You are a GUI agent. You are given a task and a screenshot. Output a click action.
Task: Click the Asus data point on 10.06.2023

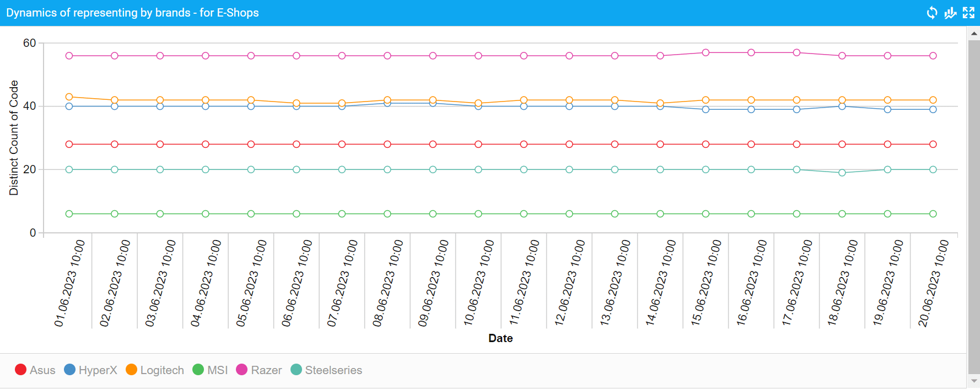click(x=478, y=145)
